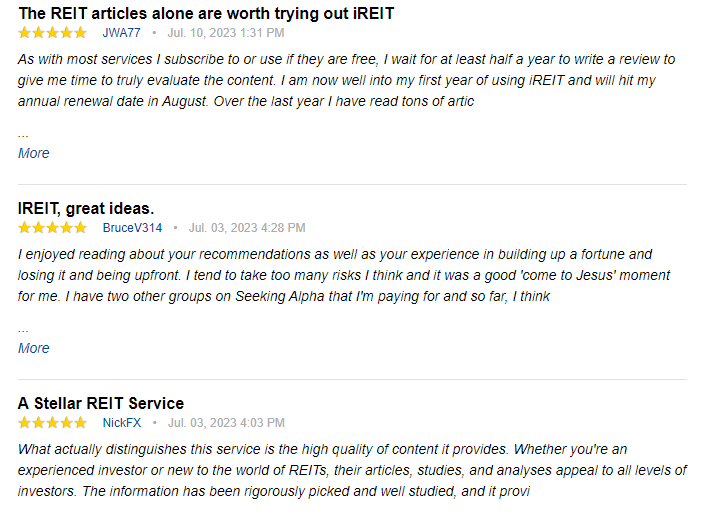Viewport: 717px width, 524px height.
Task: Click the review title about iREIT articles
Action: coord(206,14)
